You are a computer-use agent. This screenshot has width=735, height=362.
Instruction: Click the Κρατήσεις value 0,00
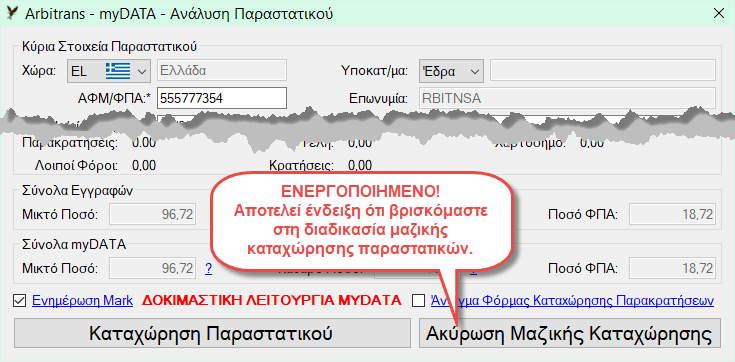(x=360, y=166)
